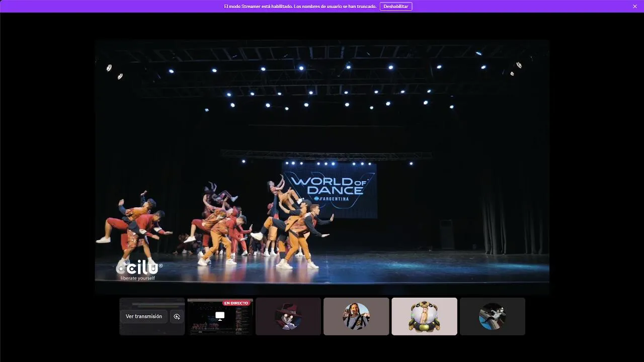Click the icon button beside Ver transmisión

[x=177, y=316]
